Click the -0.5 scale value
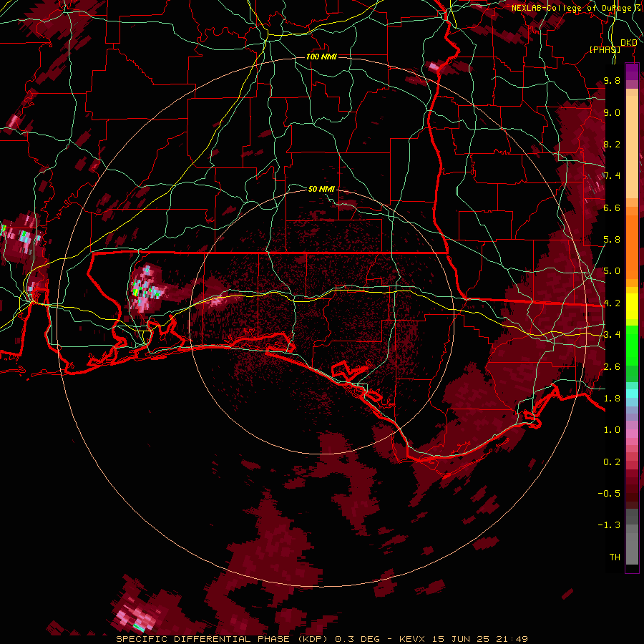Image resolution: width=644 pixels, height=644 pixels. [x=609, y=493]
